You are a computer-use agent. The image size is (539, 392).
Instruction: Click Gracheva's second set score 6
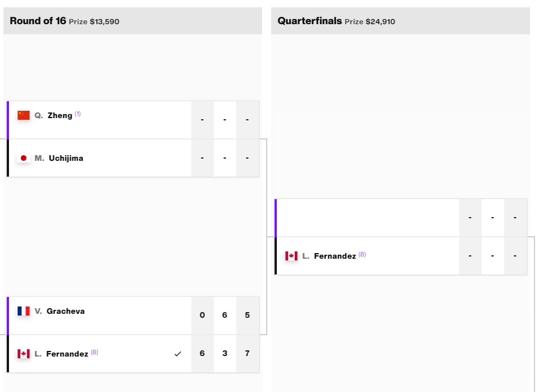tap(225, 315)
